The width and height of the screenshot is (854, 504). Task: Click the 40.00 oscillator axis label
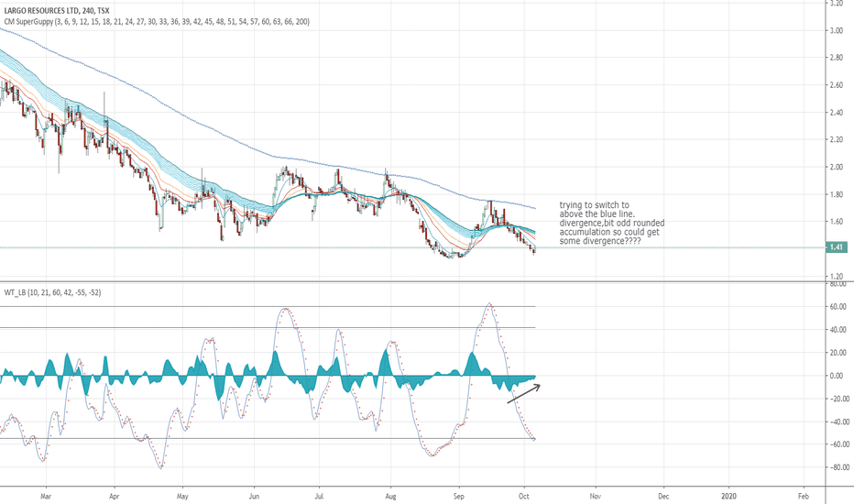(838, 330)
